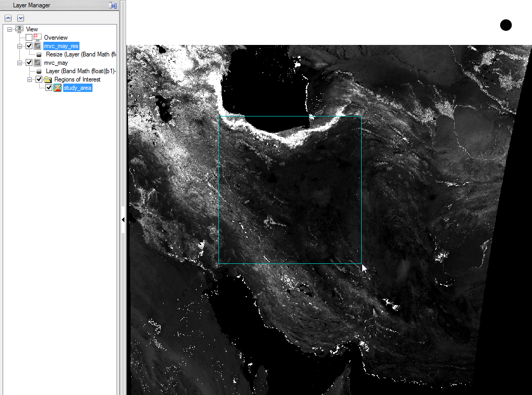Click the detach Layer Manager panel icon
The width and height of the screenshot is (532, 395).
112,5
